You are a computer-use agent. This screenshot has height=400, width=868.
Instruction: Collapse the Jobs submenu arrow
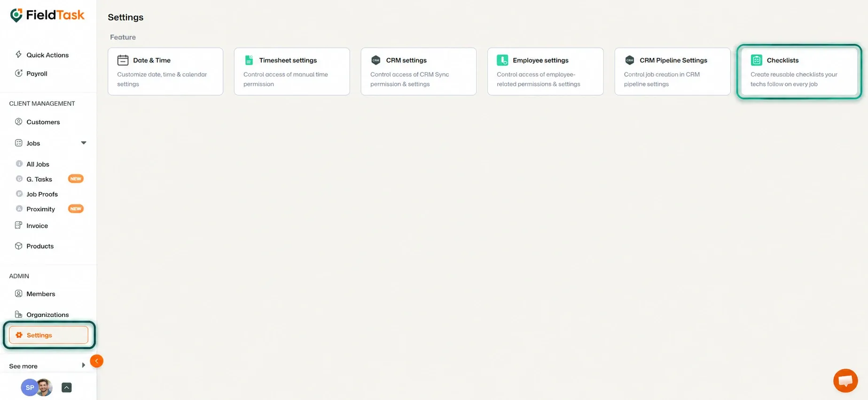[84, 143]
